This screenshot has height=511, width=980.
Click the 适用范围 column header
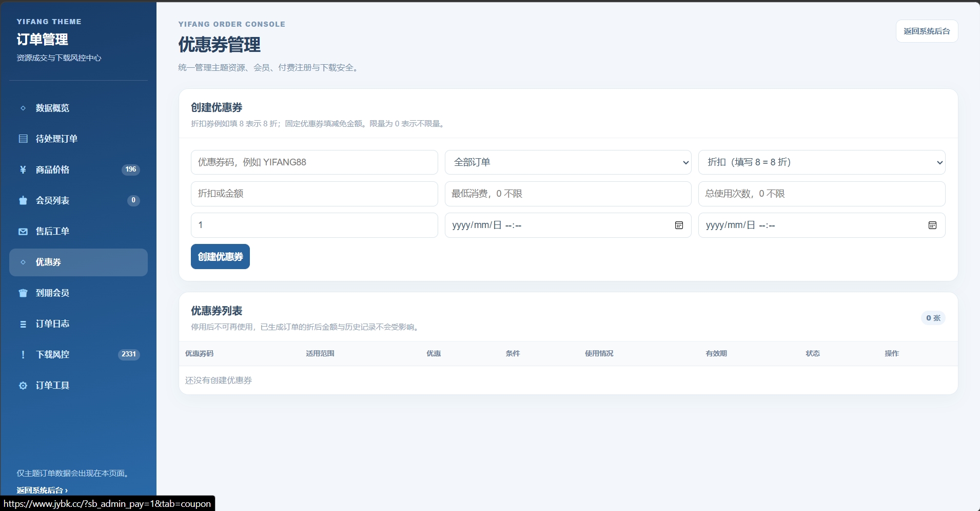pyautogui.click(x=320, y=353)
